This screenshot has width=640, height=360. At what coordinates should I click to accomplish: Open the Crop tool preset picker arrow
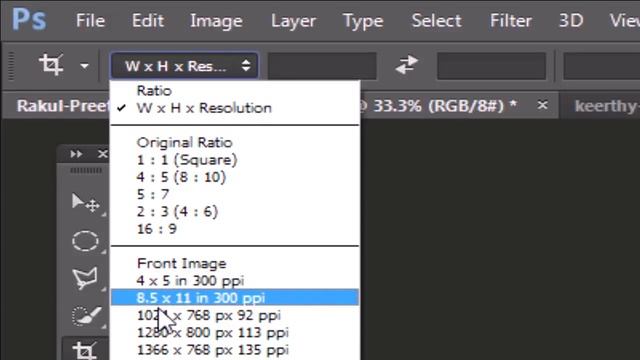(84, 66)
